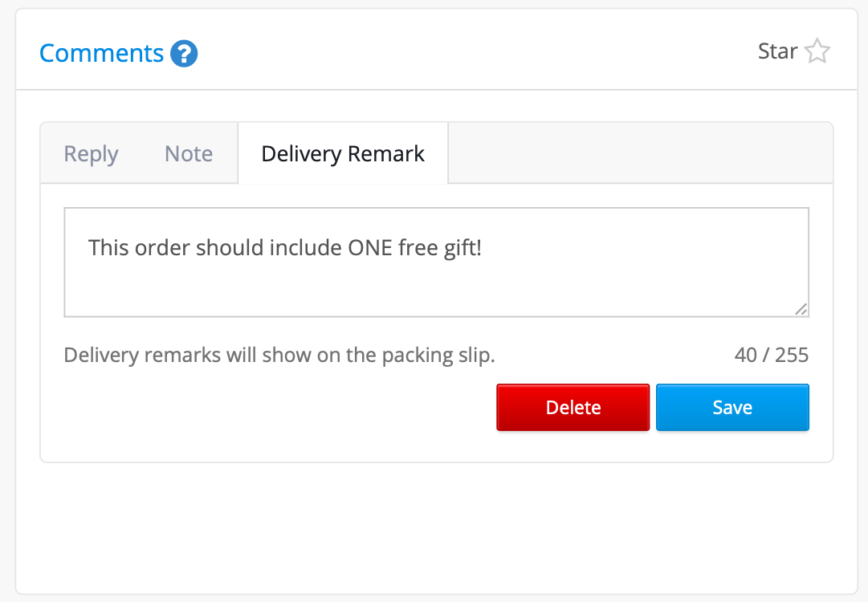Delete the delivery remark
This screenshot has height=602, width=868.
click(x=573, y=407)
